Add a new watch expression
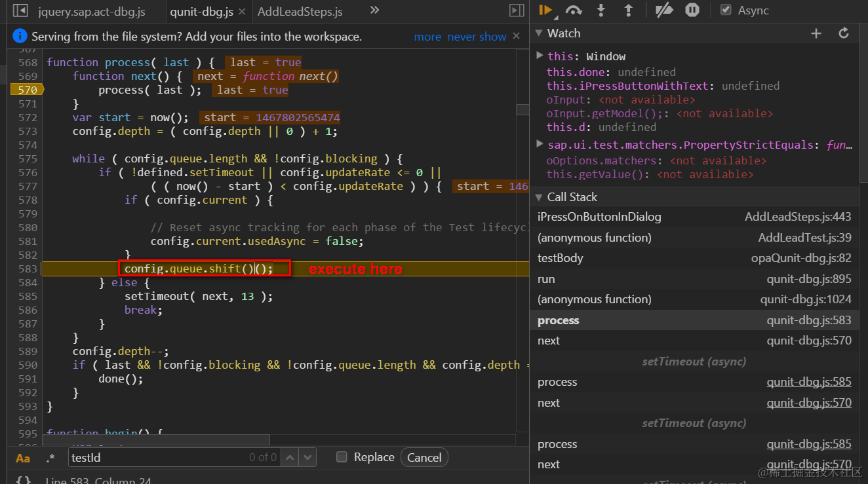Screen dimensions: 868x484 pyautogui.click(x=816, y=33)
